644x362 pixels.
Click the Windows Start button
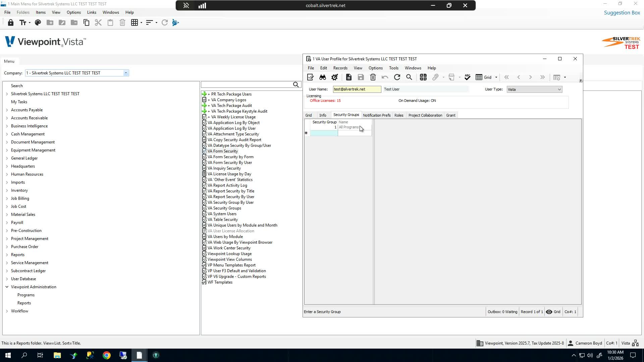[x=8, y=355]
